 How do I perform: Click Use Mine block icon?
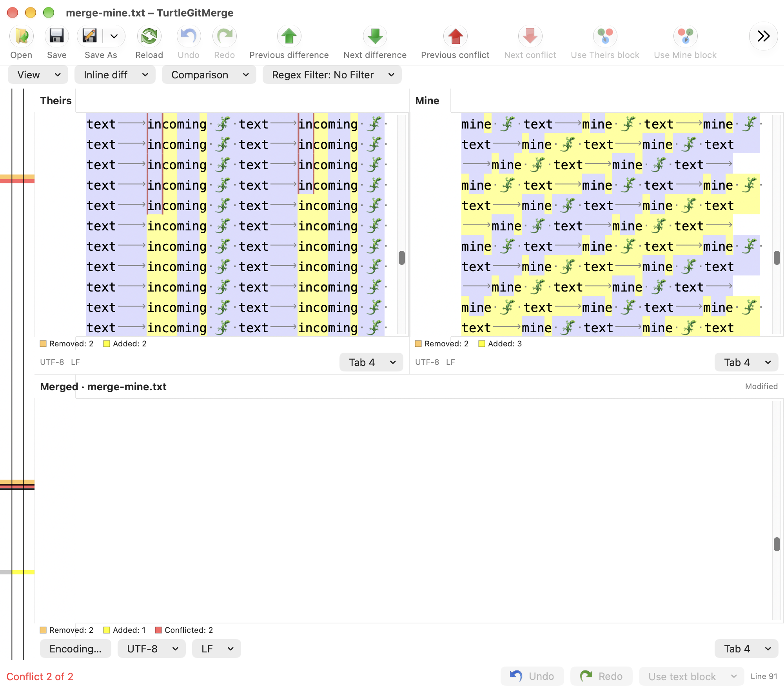click(x=686, y=36)
